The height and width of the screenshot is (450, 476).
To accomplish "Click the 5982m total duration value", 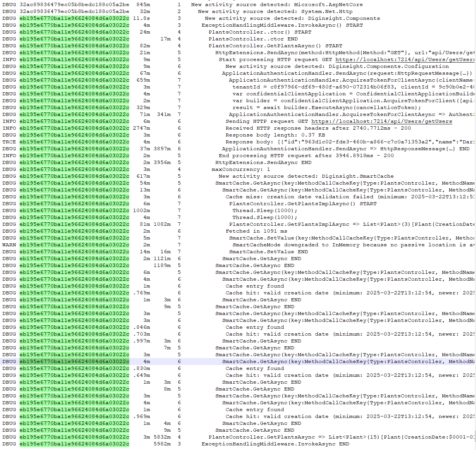I will [x=162, y=444].
